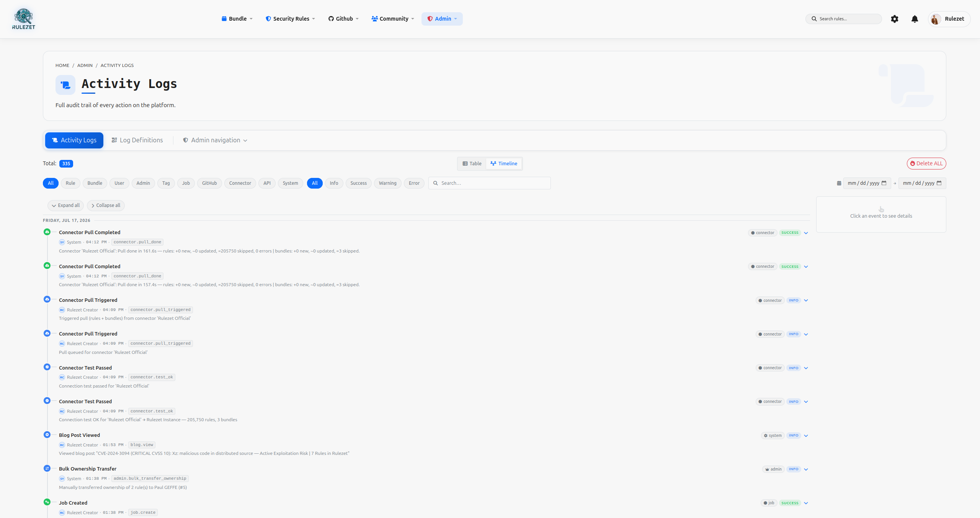
Task: Click the end date field
Action: coord(922,183)
